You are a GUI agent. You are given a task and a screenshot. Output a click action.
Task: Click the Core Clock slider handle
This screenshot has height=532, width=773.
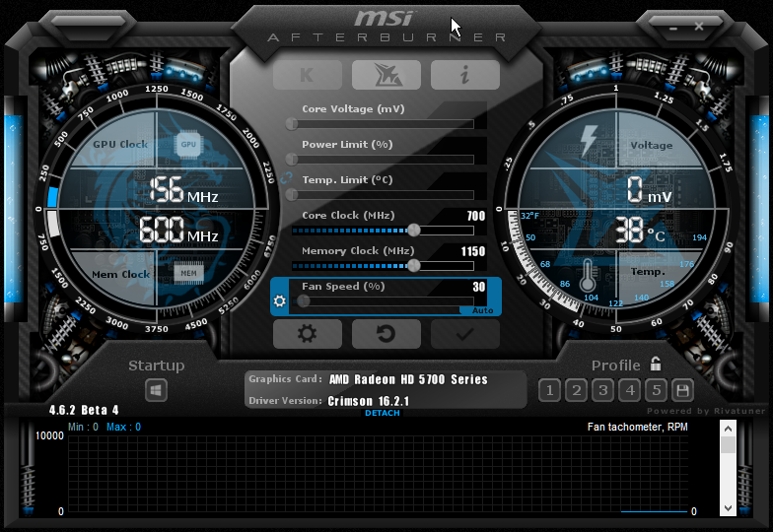click(x=414, y=231)
